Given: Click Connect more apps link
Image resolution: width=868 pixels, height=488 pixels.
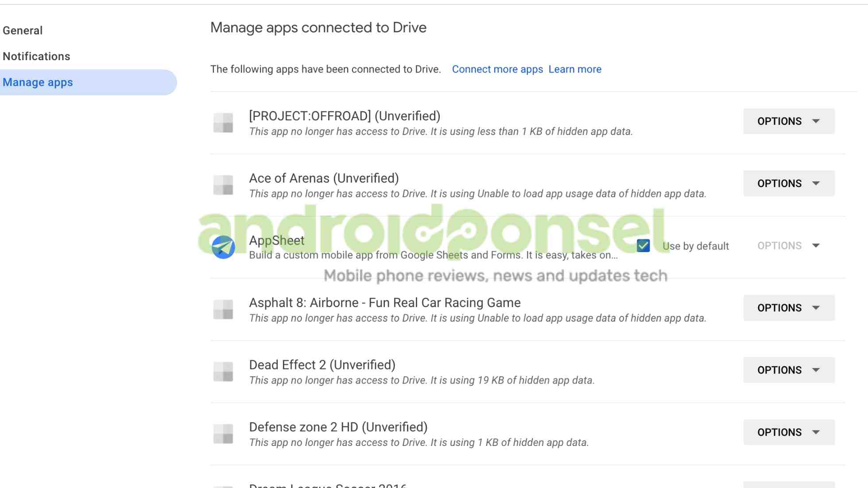Looking at the screenshot, I should coord(497,69).
